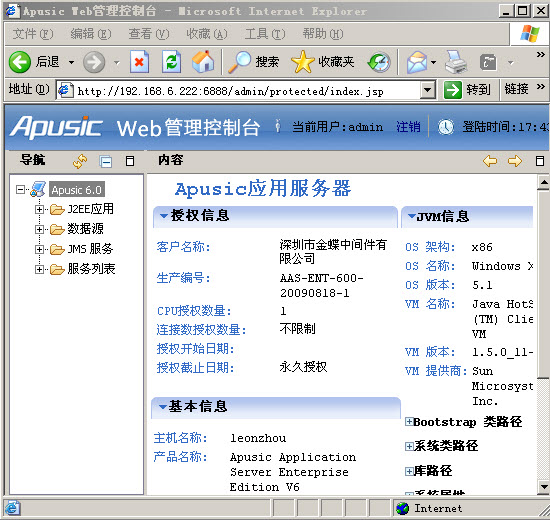This screenshot has width=550, height=520.
Task: Collapse the navigation tree icon
Action: coord(106,161)
